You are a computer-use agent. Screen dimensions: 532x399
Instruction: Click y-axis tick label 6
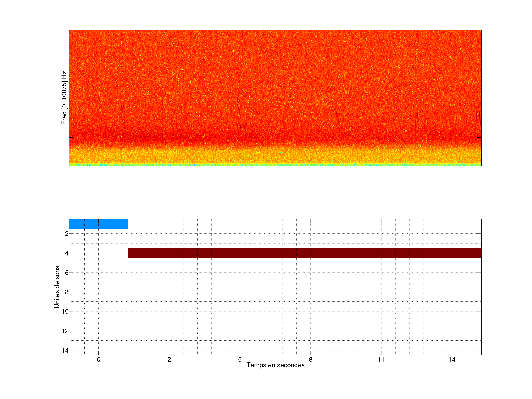67,273
